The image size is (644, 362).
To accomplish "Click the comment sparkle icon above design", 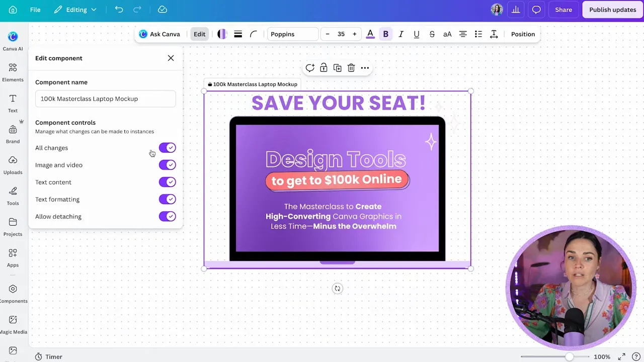I will point(310,68).
